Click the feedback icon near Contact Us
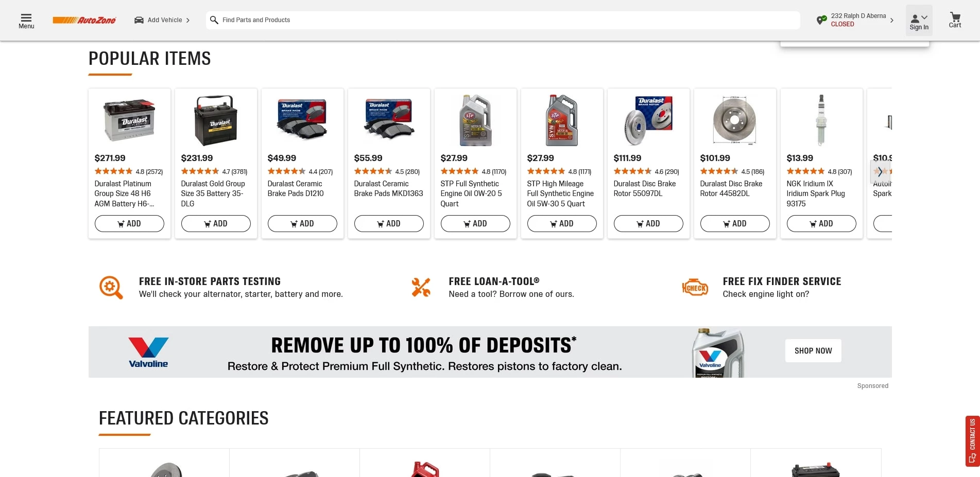 pyautogui.click(x=972, y=457)
